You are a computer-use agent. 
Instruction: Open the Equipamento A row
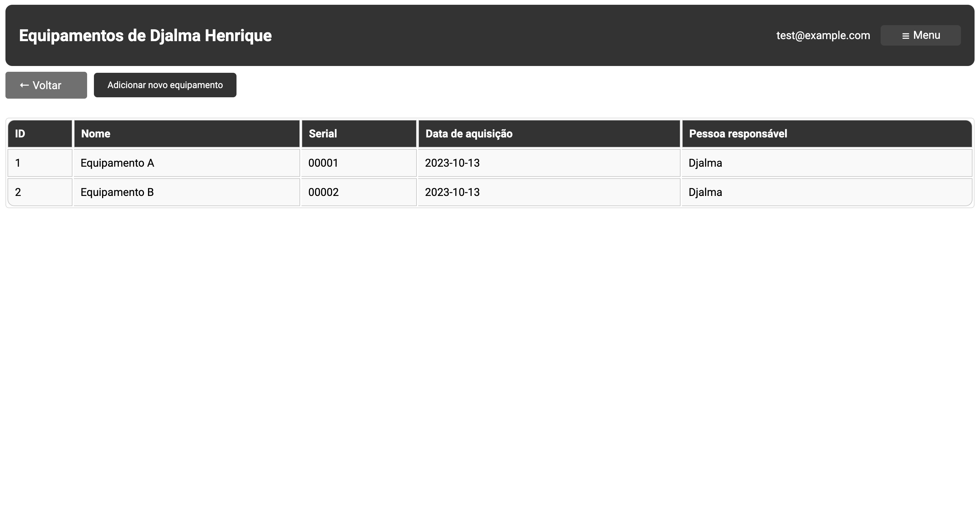(x=117, y=163)
